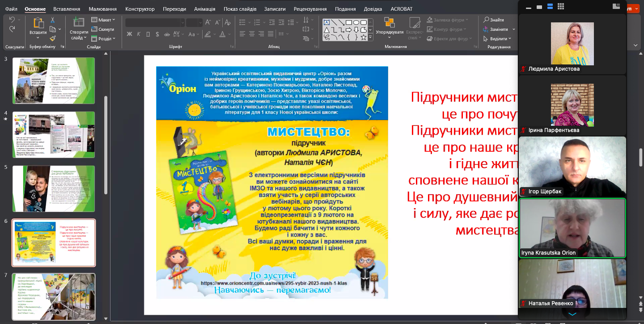The height and width of the screenshot is (324, 644).
Task: Open the Виділити selection dropdown
Action: click(x=499, y=38)
